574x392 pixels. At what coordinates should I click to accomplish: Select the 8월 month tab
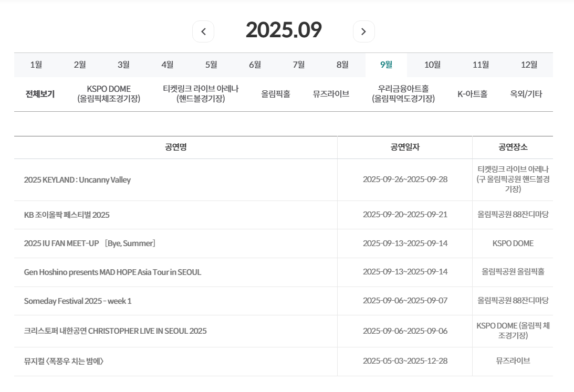pyautogui.click(x=342, y=65)
